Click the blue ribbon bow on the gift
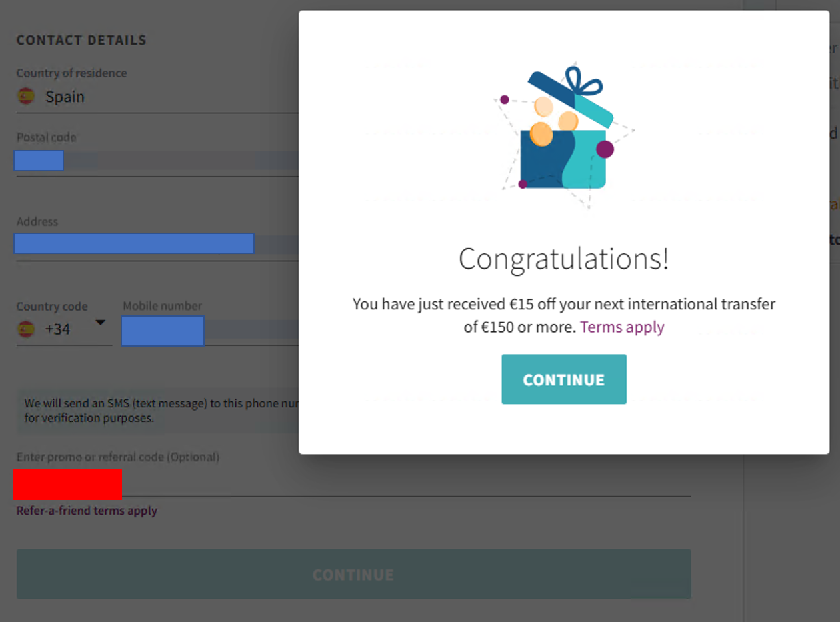840x622 pixels. click(x=583, y=82)
